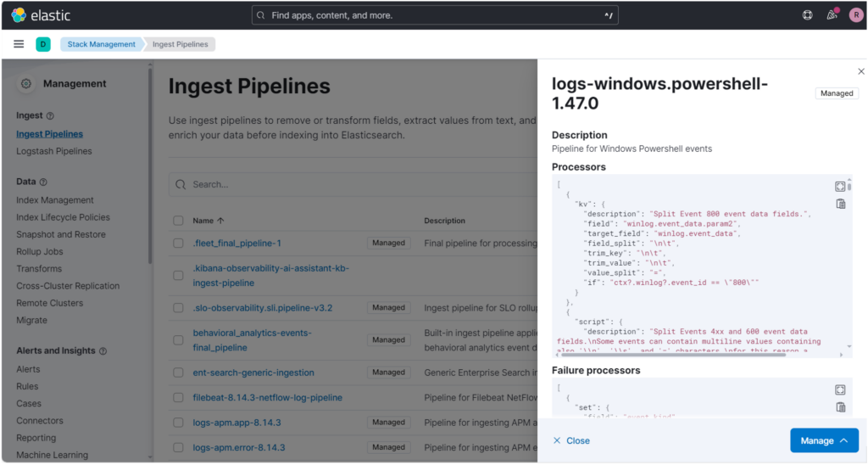Viewport: 868px width, 465px height.
Task: Click the Description column header
Action: 444,221
